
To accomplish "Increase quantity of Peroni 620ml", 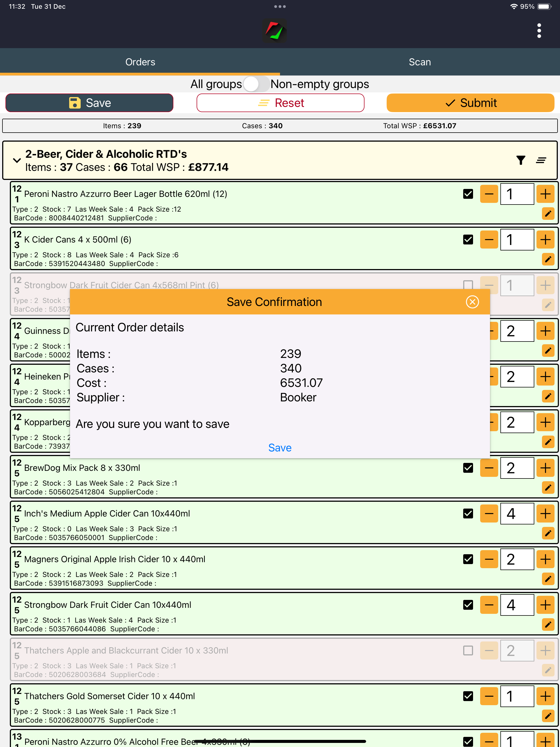I will [x=546, y=194].
